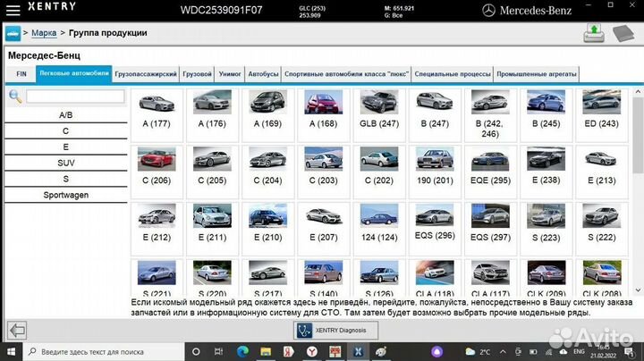Image resolution: width=644 pixels, height=361 pixels.
Task: Filter by the S class group
Action: (x=65, y=179)
